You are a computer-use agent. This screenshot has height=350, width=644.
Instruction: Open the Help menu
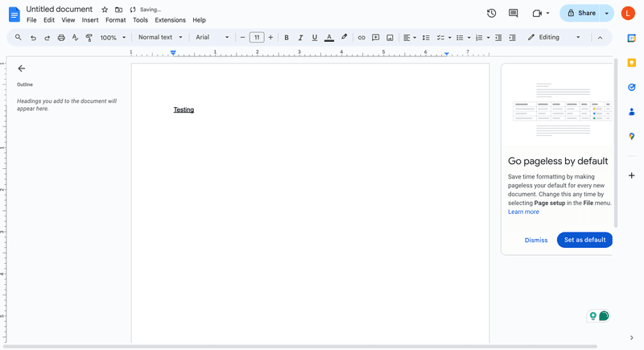point(199,20)
